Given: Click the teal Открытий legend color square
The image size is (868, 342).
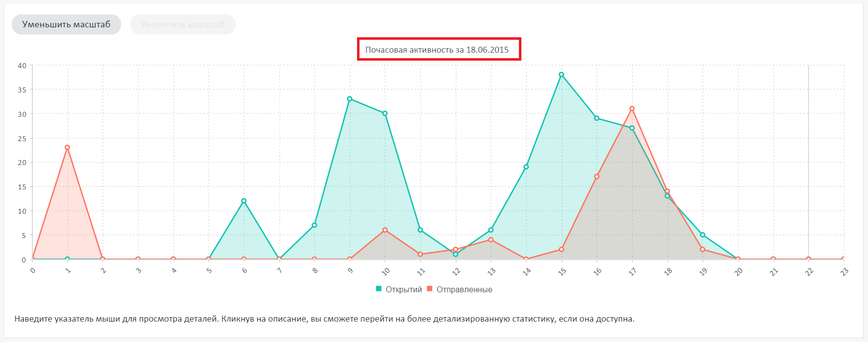Looking at the screenshot, I should (x=379, y=289).
